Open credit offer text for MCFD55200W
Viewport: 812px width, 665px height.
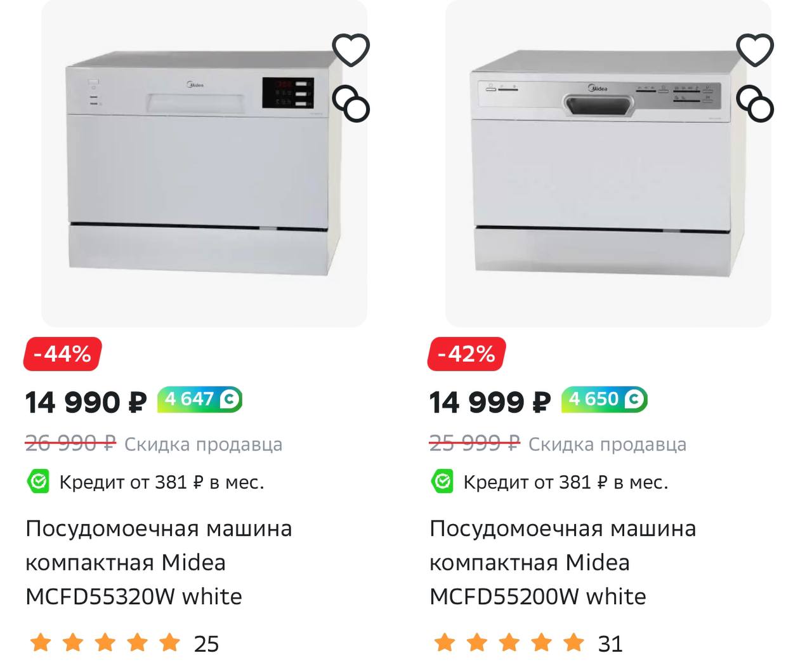[x=565, y=482]
